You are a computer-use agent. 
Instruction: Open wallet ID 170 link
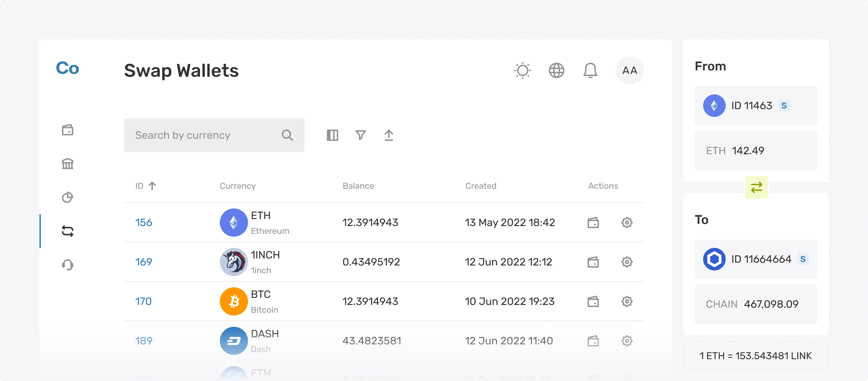[143, 301]
